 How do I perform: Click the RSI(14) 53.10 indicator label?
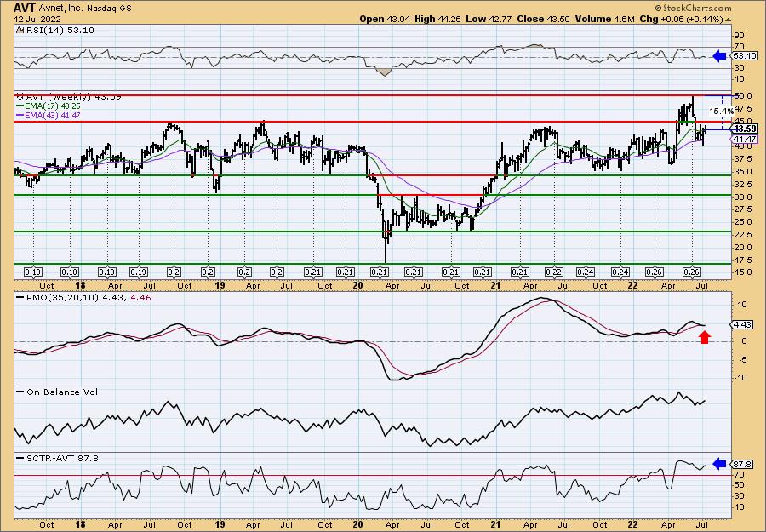(59, 31)
